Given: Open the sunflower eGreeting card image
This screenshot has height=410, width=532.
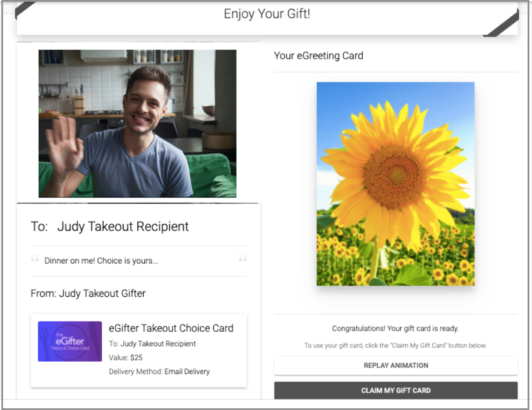Looking at the screenshot, I should [395, 184].
